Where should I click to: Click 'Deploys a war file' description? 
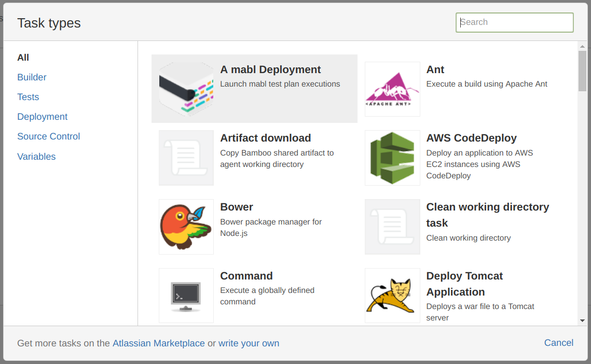[x=480, y=312]
